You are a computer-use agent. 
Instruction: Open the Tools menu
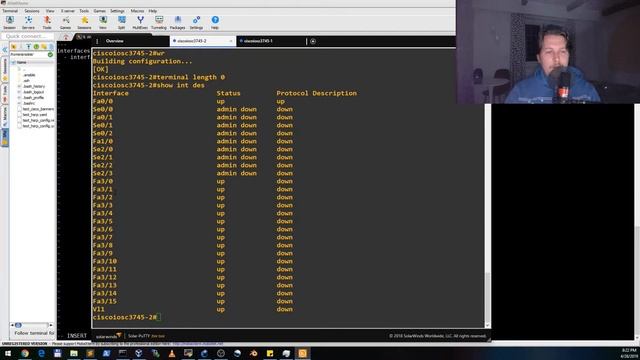[x=84, y=11]
